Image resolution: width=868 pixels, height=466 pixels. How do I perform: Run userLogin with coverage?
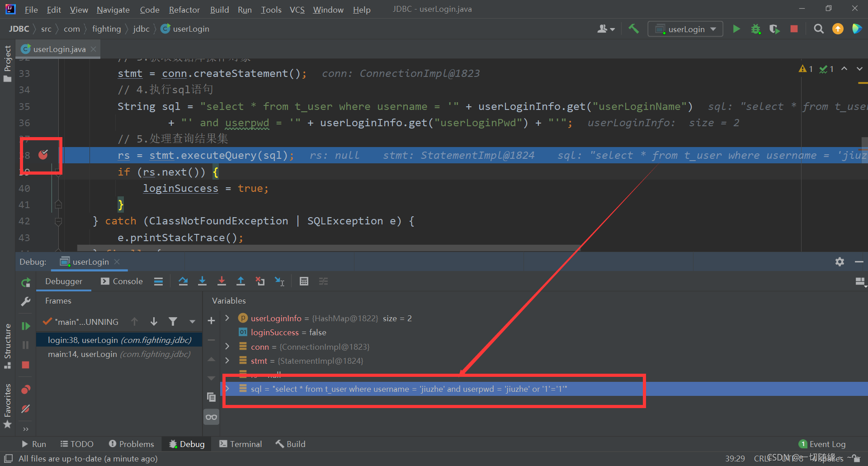tap(774, 29)
